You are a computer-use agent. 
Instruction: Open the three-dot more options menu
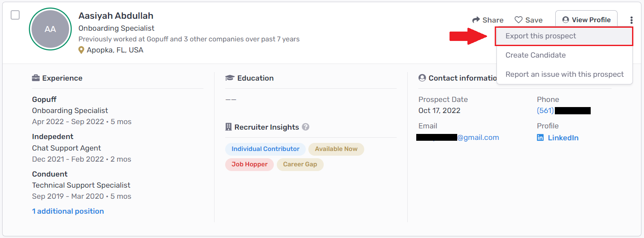click(x=631, y=20)
